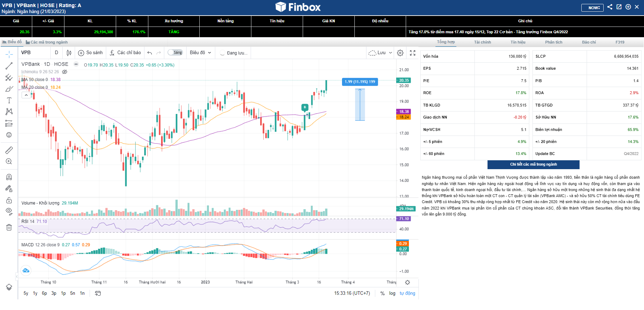Switch to the Tài chính tab

pos(483,42)
